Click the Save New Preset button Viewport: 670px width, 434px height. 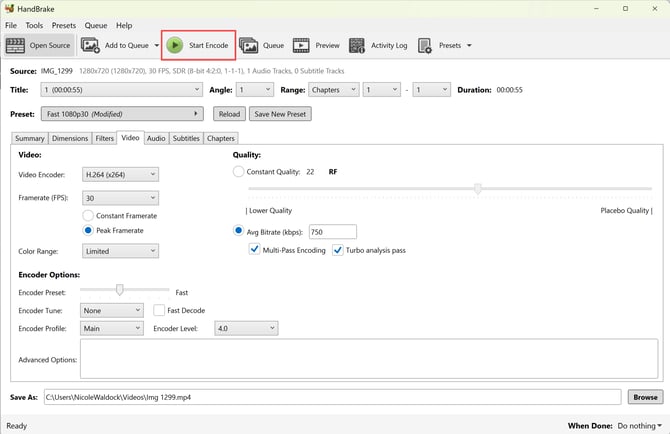[x=280, y=114]
